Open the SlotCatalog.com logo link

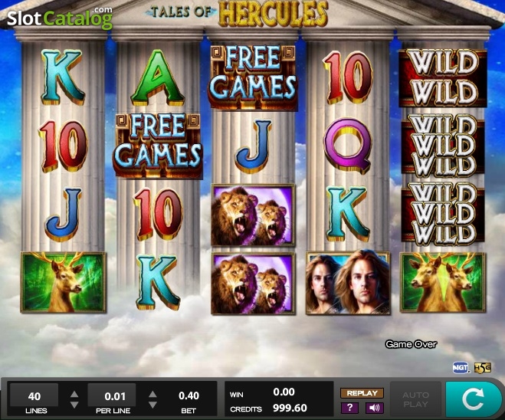[60, 18]
